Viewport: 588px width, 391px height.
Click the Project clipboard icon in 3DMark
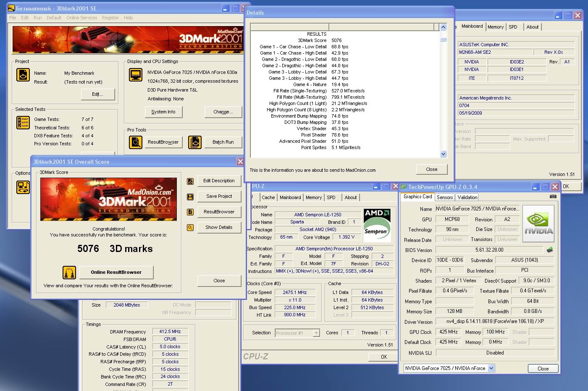click(23, 75)
